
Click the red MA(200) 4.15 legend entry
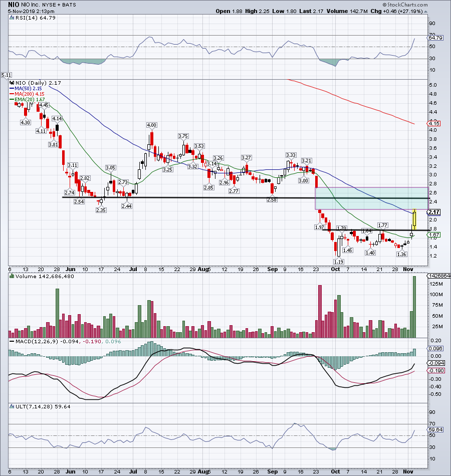click(27, 94)
